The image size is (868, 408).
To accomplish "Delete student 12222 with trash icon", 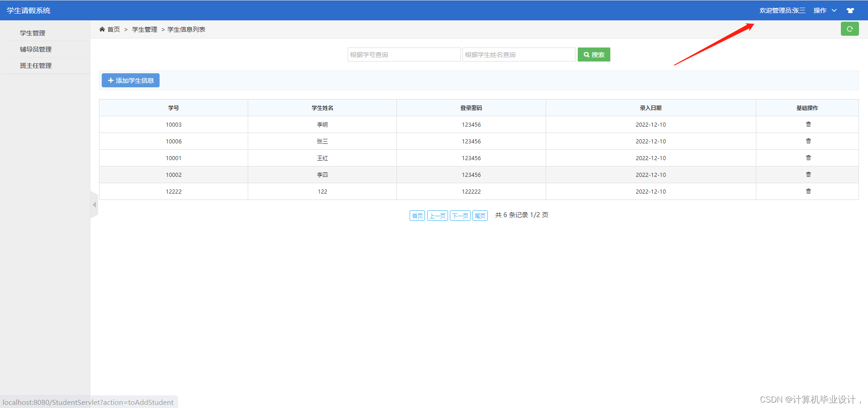I will [x=808, y=191].
